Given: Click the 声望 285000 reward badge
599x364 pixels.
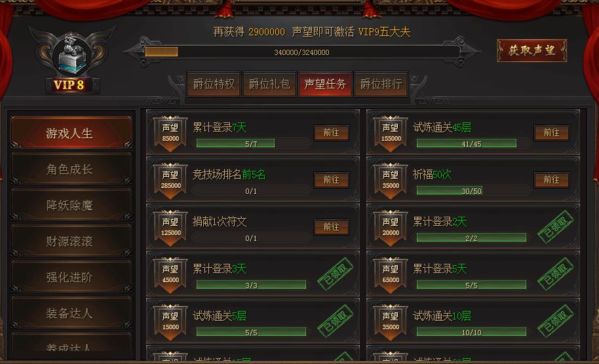Looking at the screenshot, I should coord(170,181).
